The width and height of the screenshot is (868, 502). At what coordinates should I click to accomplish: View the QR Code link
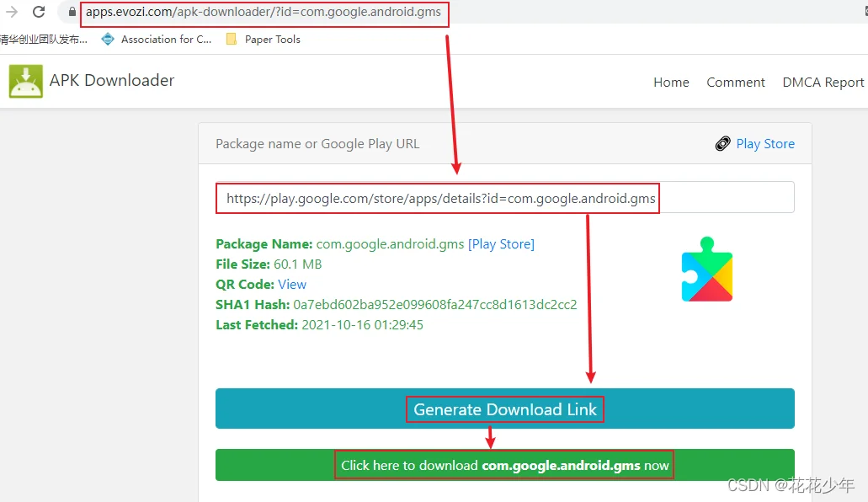tap(292, 284)
